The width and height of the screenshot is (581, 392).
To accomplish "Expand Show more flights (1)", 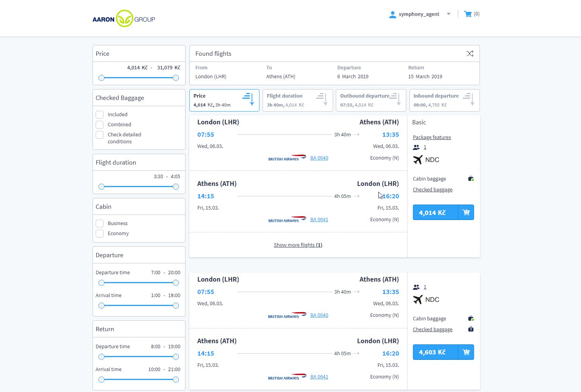I will 298,245.
